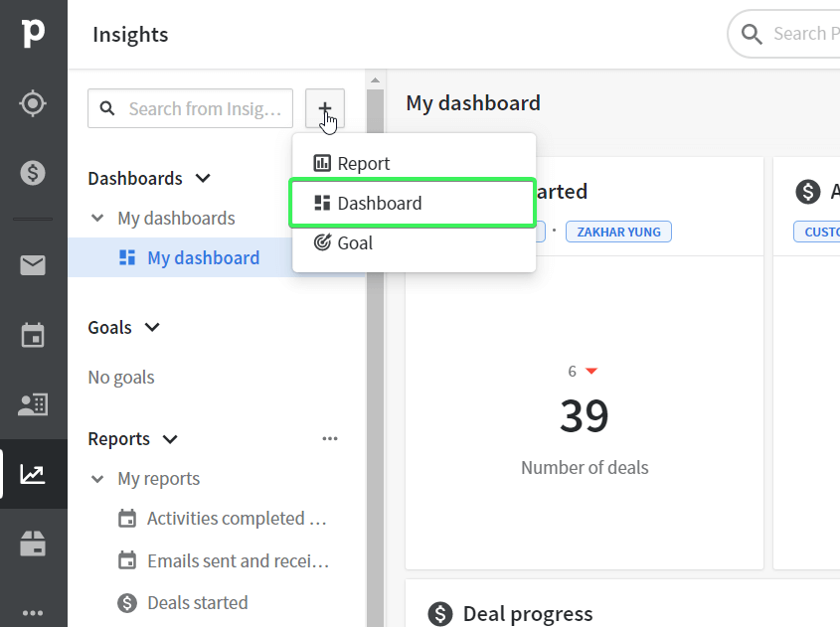This screenshot has width=840, height=627.
Task: Open the Deals section from the sidebar
Action: [x=33, y=172]
